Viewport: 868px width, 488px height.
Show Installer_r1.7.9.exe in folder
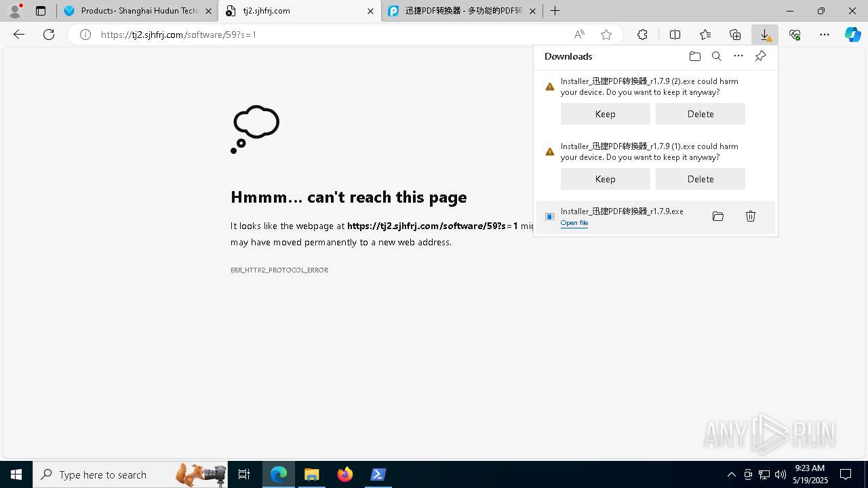coord(718,216)
